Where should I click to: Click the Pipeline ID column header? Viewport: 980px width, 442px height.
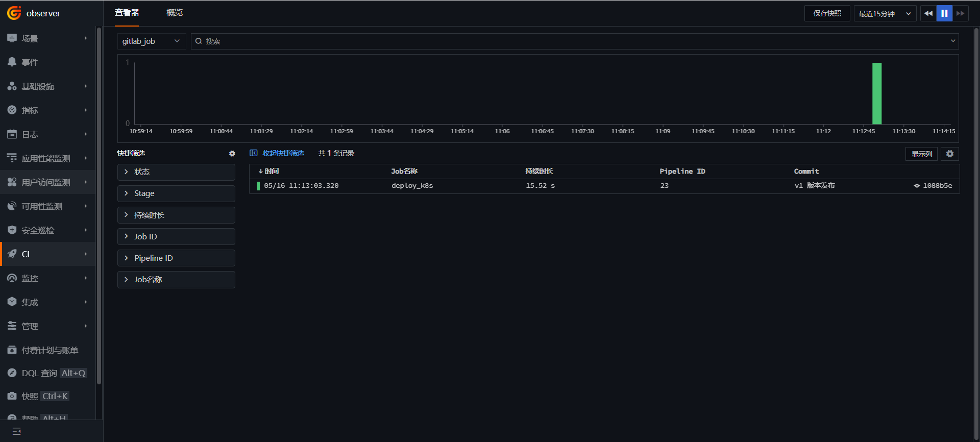[x=682, y=171]
